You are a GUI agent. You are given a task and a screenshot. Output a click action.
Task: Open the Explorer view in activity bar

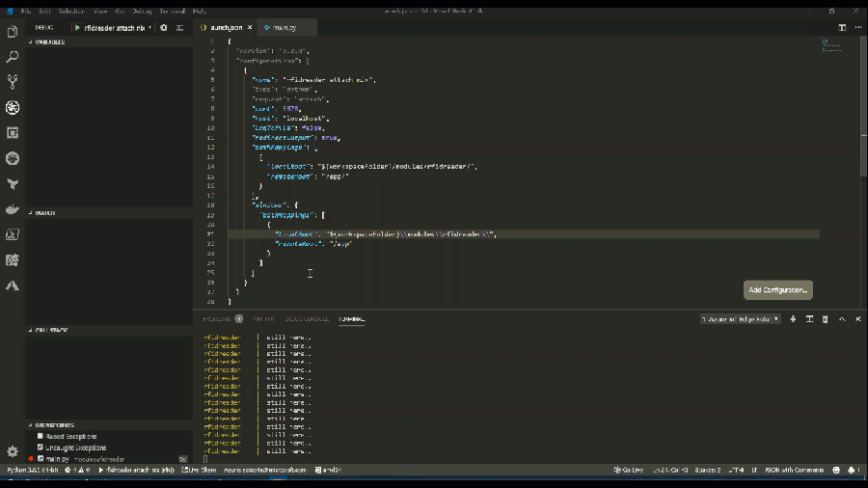click(x=13, y=32)
